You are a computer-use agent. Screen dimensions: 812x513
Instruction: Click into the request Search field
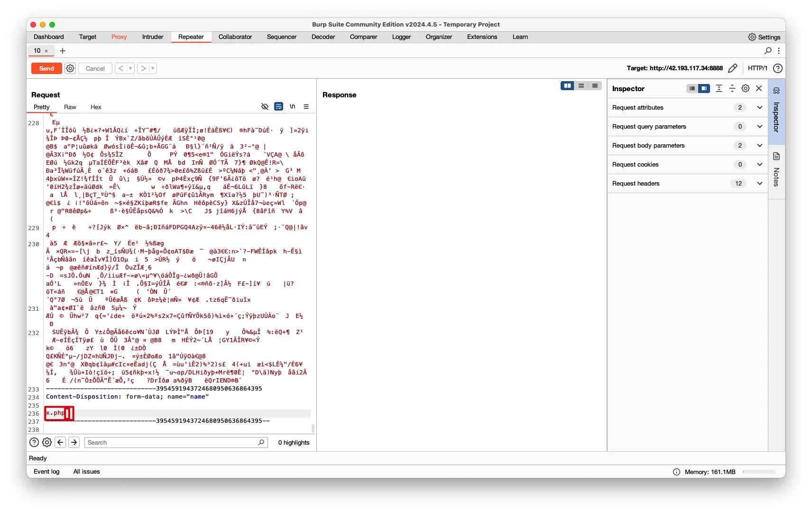click(171, 443)
